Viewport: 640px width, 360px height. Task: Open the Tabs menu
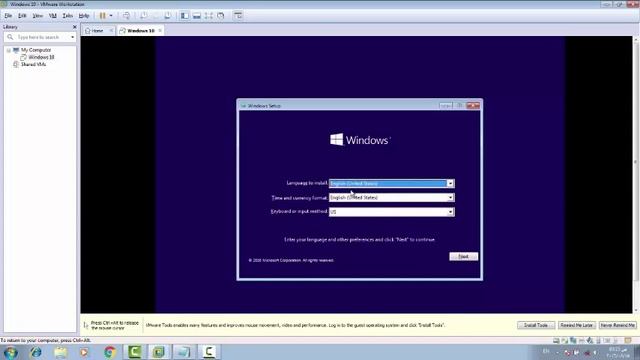pyautogui.click(x=68, y=16)
